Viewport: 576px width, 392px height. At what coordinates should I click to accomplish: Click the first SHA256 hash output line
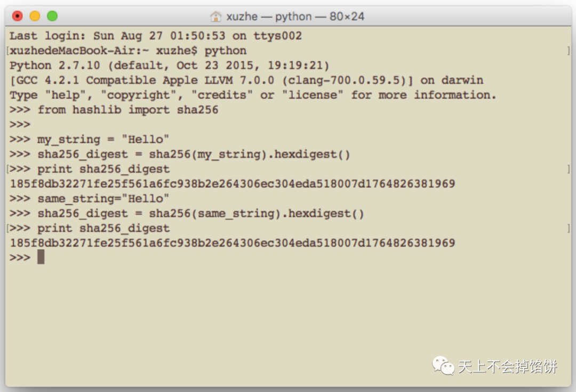click(233, 183)
